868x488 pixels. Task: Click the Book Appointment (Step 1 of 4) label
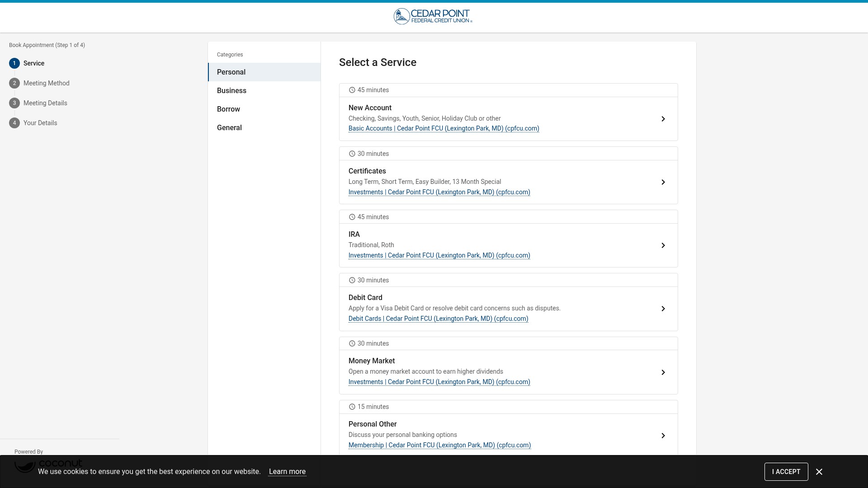(x=47, y=45)
